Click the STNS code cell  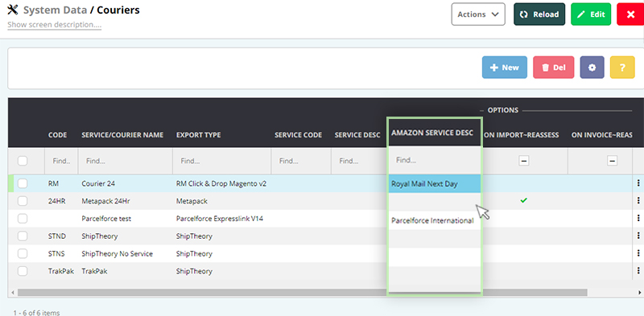pyautogui.click(x=56, y=254)
